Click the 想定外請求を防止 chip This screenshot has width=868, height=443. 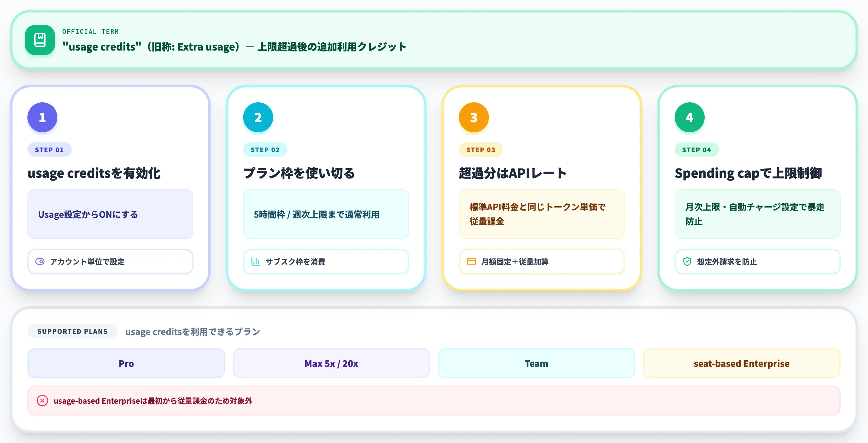[757, 261]
